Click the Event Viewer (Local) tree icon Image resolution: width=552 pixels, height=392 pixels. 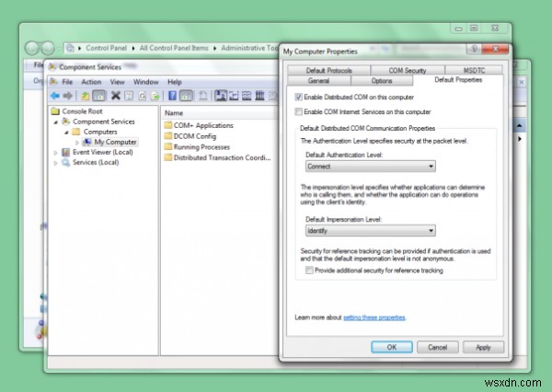(66, 152)
